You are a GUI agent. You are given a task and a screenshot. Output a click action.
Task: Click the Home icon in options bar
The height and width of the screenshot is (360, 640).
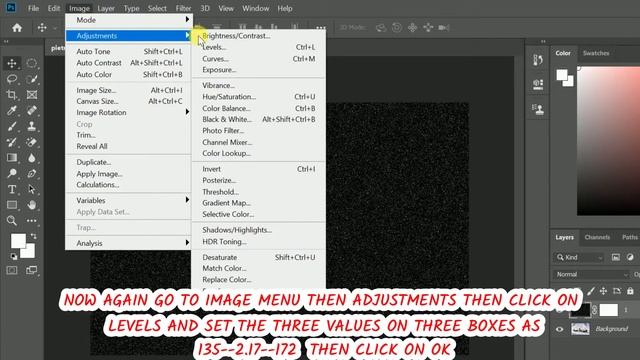[x=17, y=28]
